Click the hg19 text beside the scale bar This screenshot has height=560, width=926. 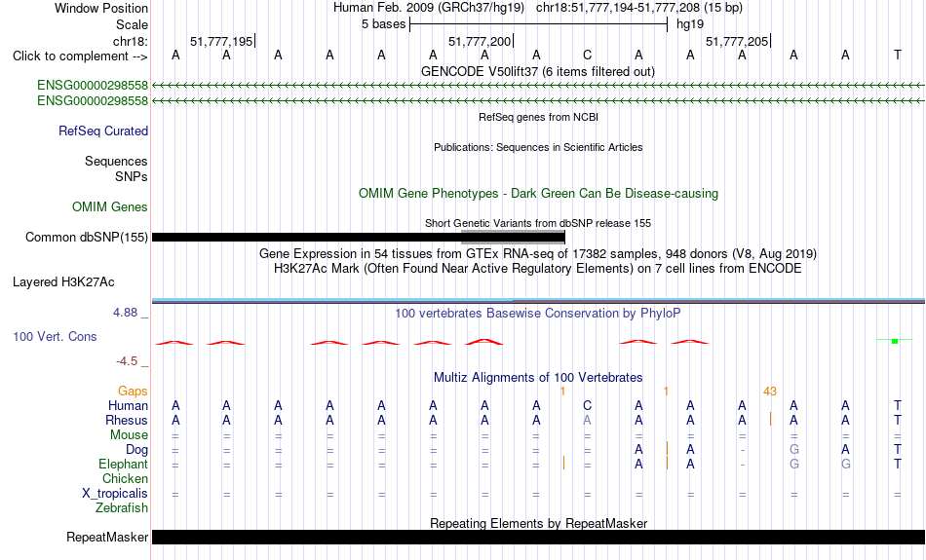click(x=690, y=24)
